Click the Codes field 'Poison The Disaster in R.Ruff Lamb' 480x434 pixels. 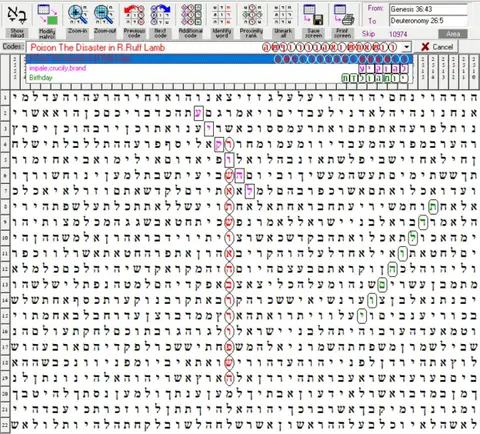[x=214, y=47]
